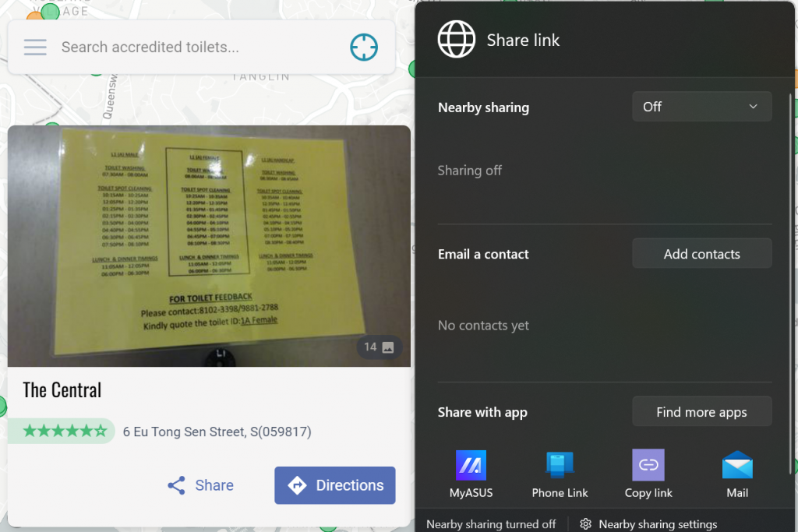Click the share panel vertical scrollbar

tap(793, 280)
